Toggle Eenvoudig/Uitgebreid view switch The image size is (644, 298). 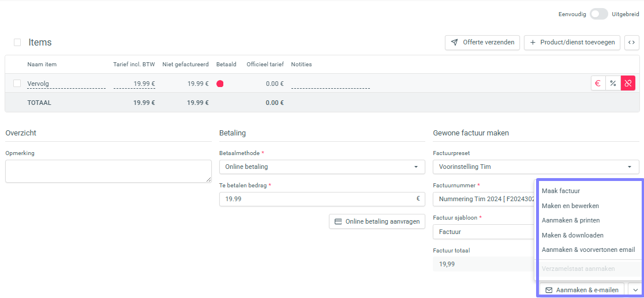(598, 14)
